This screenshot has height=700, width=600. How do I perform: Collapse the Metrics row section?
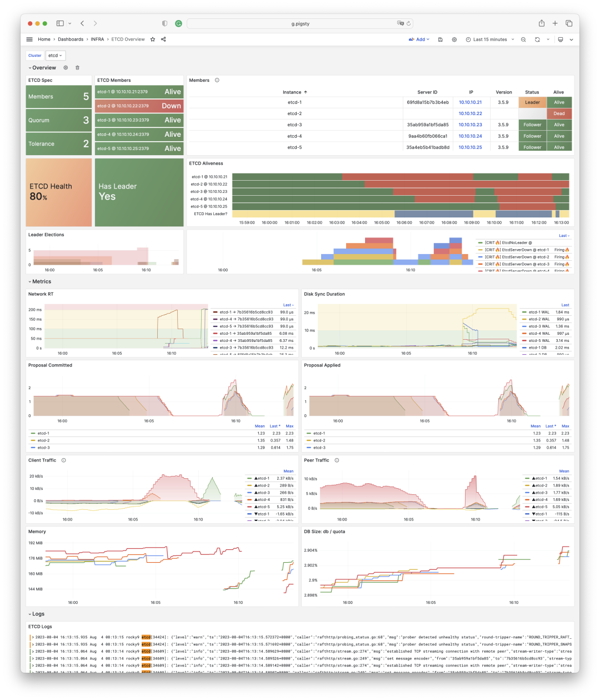pyautogui.click(x=40, y=281)
